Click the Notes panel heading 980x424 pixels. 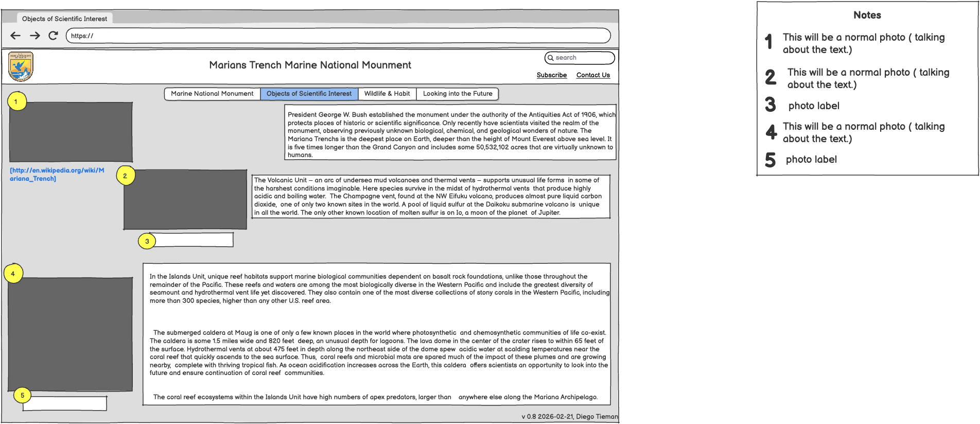[867, 15]
